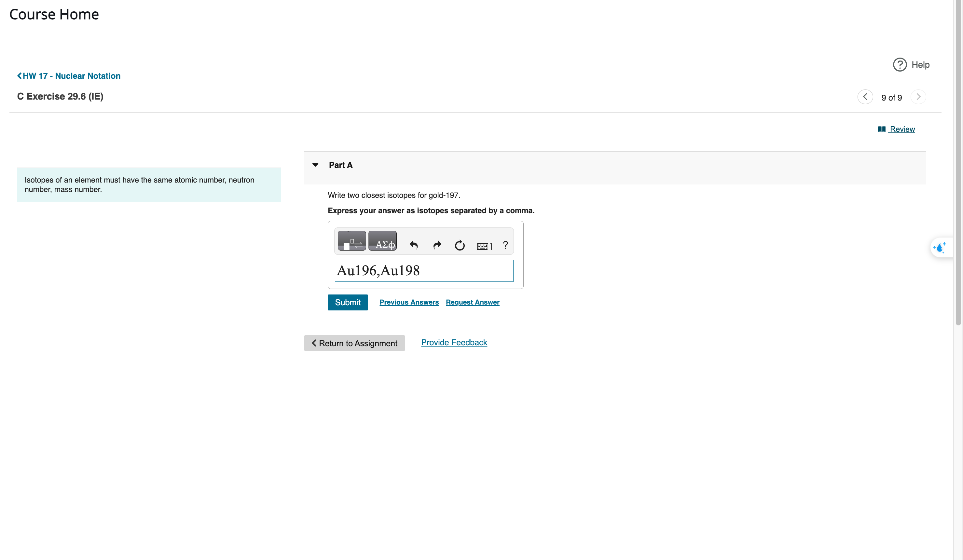View Previous Answers
This screenshot has width=963, height=560.
(409, 302)
